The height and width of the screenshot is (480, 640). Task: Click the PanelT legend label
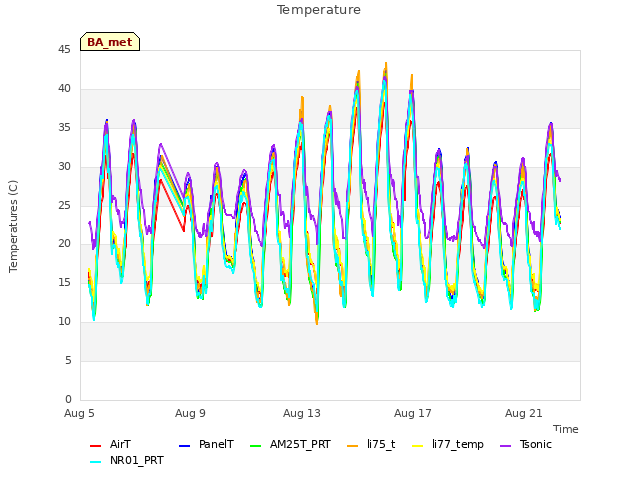click(x=216, y=444)
